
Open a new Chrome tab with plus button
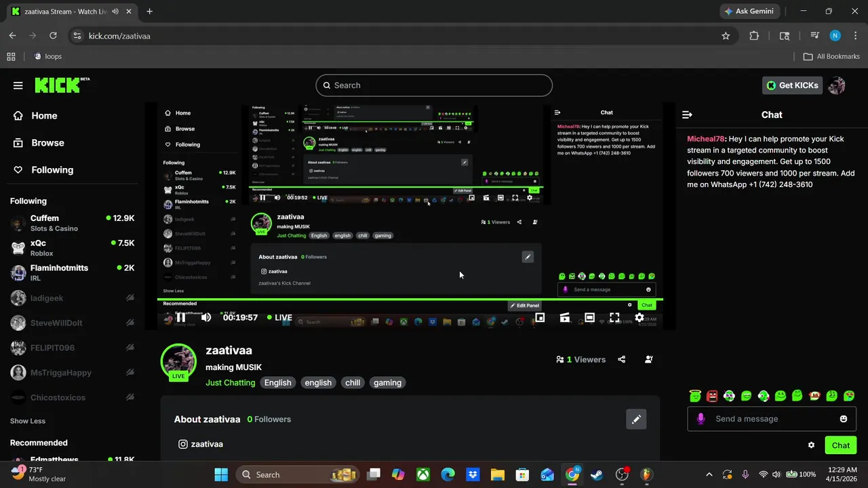[x=149, y=12]
